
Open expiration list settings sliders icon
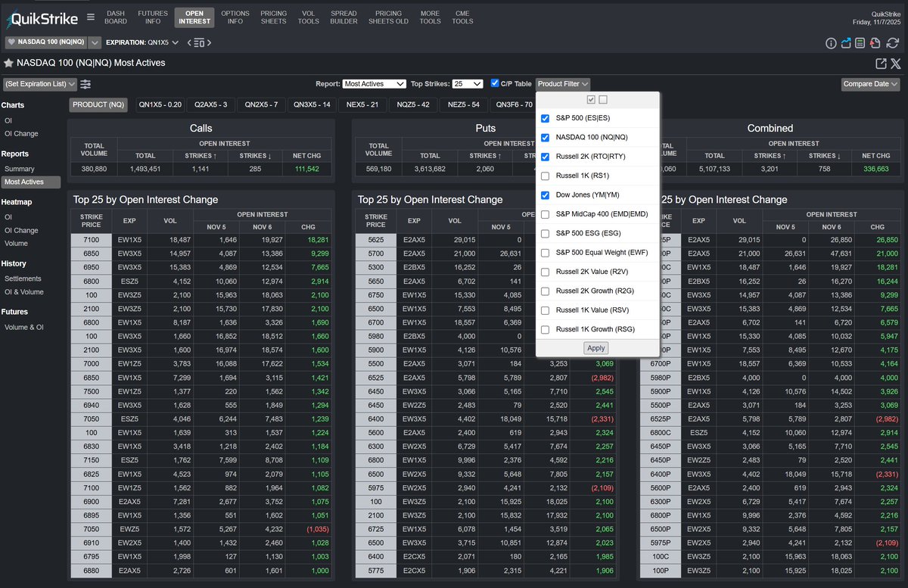tap(86, 84)
